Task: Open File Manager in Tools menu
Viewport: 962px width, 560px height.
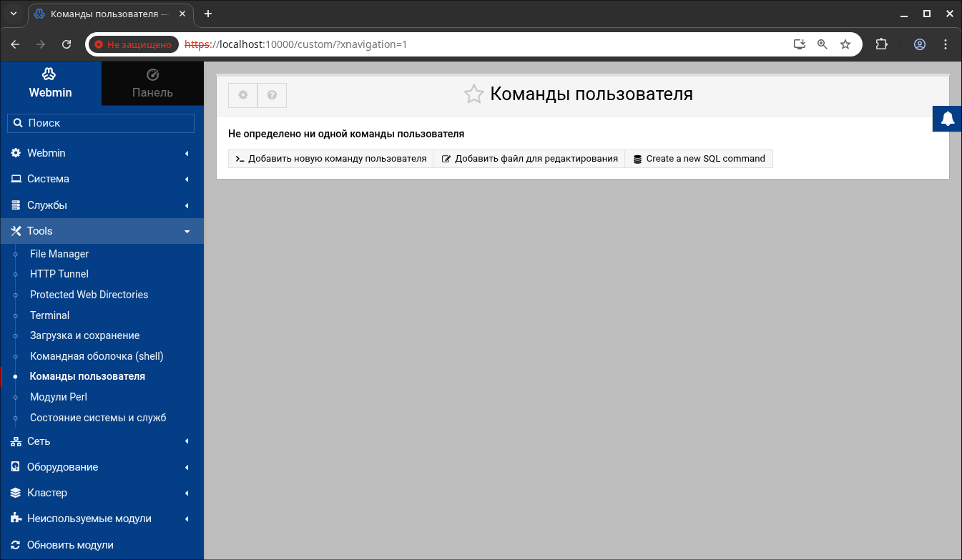Action: coord(59,254)
